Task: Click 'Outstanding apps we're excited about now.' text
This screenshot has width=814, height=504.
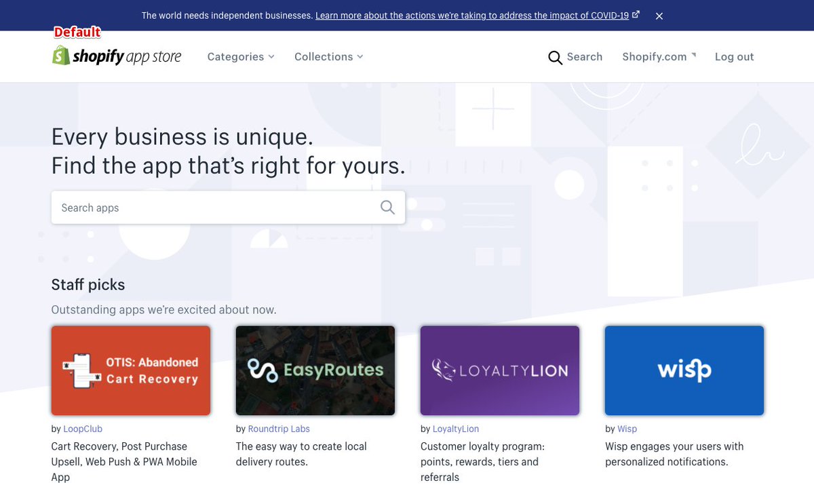Action: [163, 310]
